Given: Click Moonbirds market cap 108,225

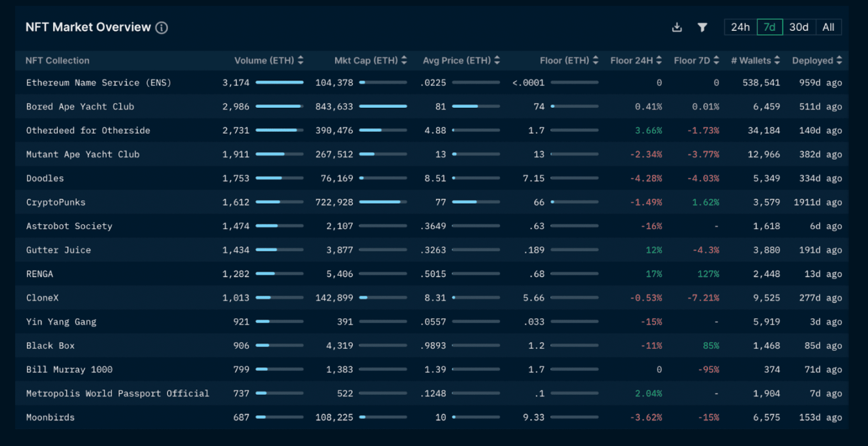Looking at the screenshot, I should (x=334, y=417).
